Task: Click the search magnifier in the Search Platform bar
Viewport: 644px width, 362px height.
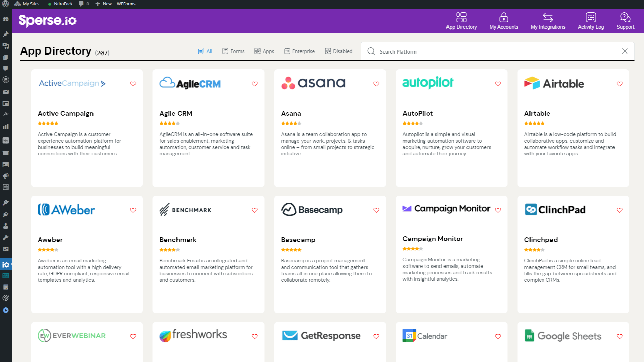Action: [371, 51]
